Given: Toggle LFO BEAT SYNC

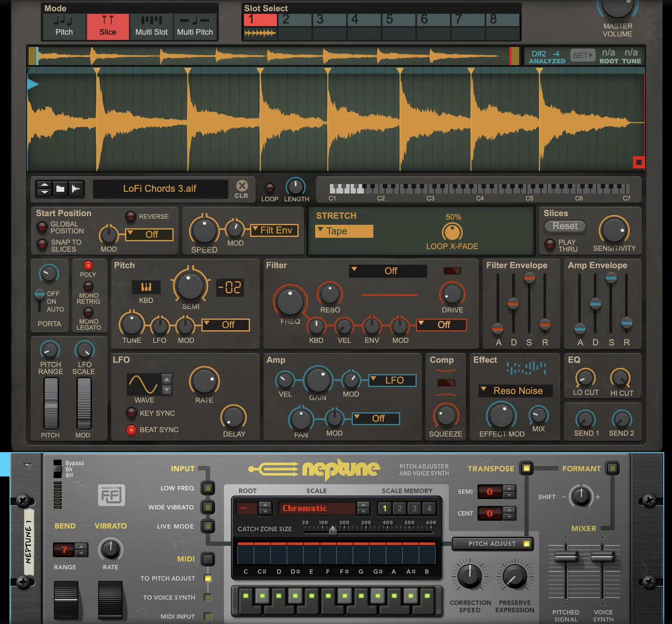Looking at the screenshot, I should (x=131, y=430).
